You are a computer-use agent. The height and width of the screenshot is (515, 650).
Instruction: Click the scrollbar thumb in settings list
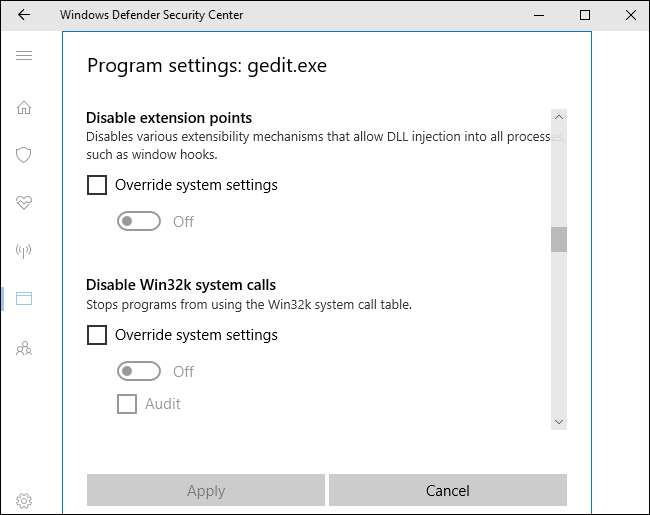click(559, 239)
